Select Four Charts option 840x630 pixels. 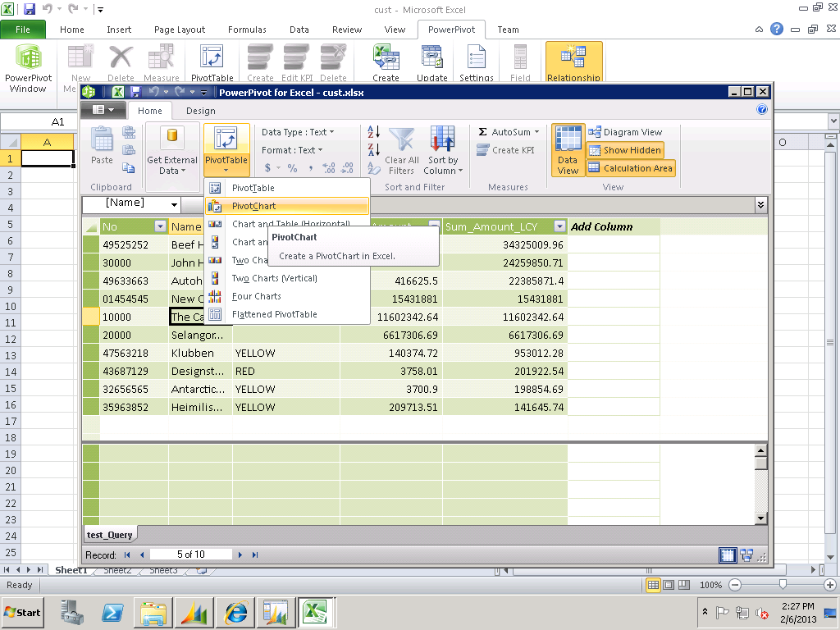coord(286,296)
